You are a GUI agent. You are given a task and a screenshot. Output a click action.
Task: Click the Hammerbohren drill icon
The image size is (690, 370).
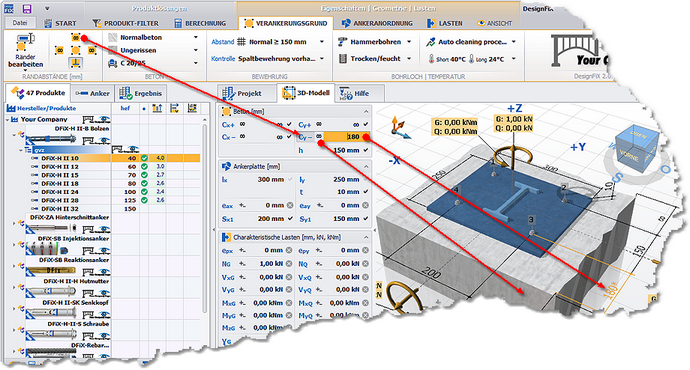pyautogui.click(x=342, y=42)
